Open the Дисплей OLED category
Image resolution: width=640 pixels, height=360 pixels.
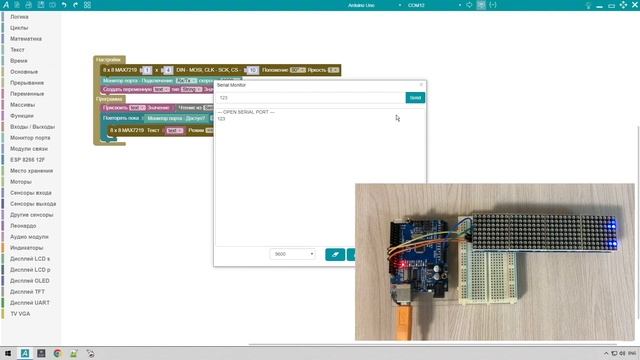coord(29,281)
